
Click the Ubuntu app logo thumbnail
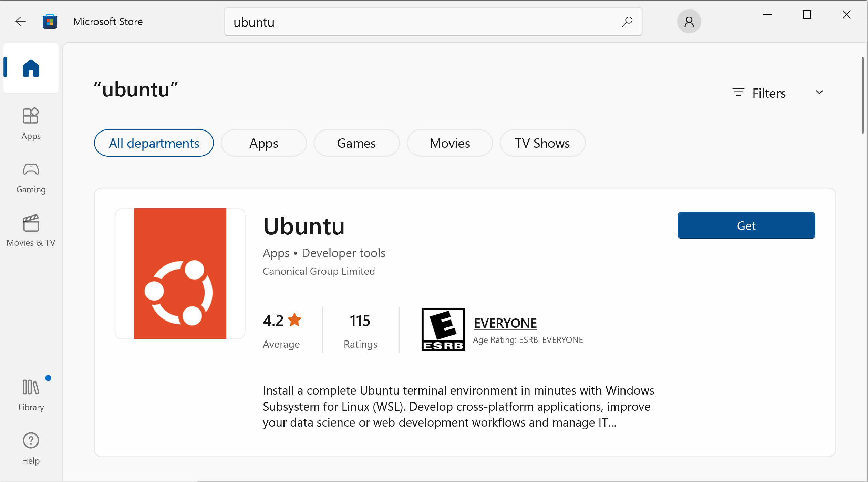point(180,274)
